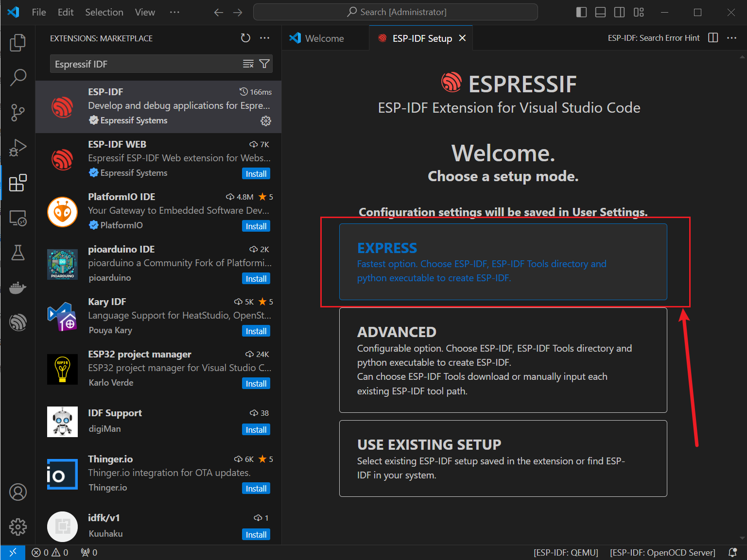This screenshot has width=747, height=560.
Task: Open the Selection menu
Action: tap(104, 12)
